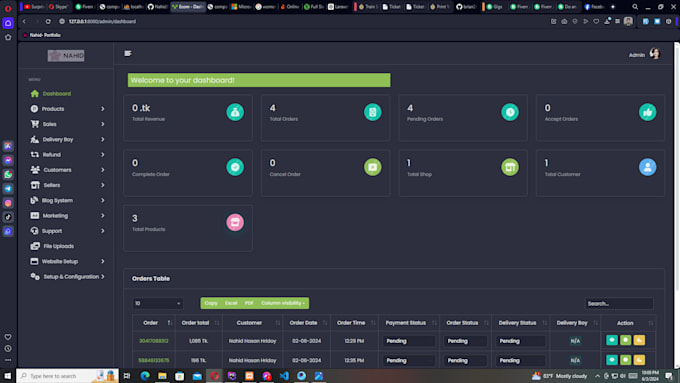Open the Dashboard home icon in sidebar
The width and height of the screenshot is (680, 383).
click(x=35, y=94)
